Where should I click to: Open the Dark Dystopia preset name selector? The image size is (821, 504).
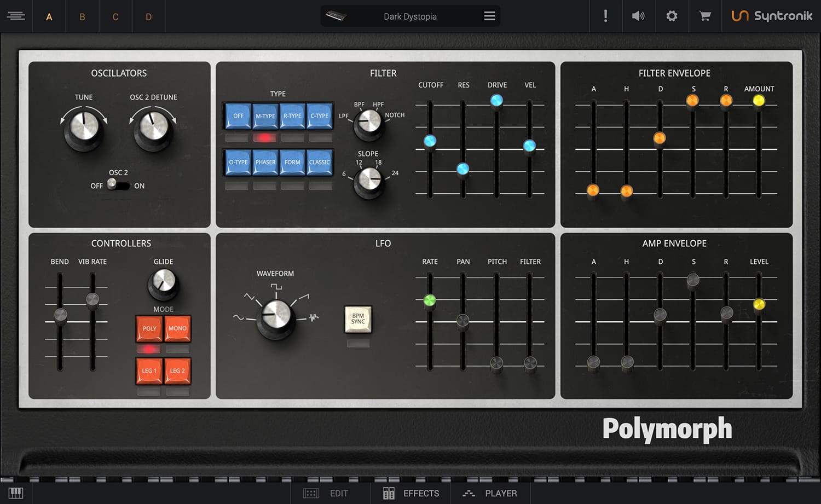pyautogui.click(x=410, y=16)
